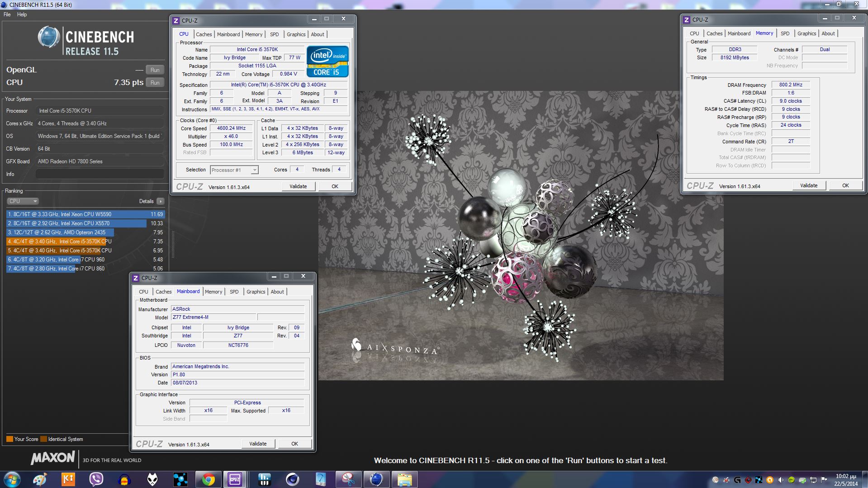The image size is (868, 488).
Task: Open the blue molecule icon in taskbar
Action: tap(180, 479)
